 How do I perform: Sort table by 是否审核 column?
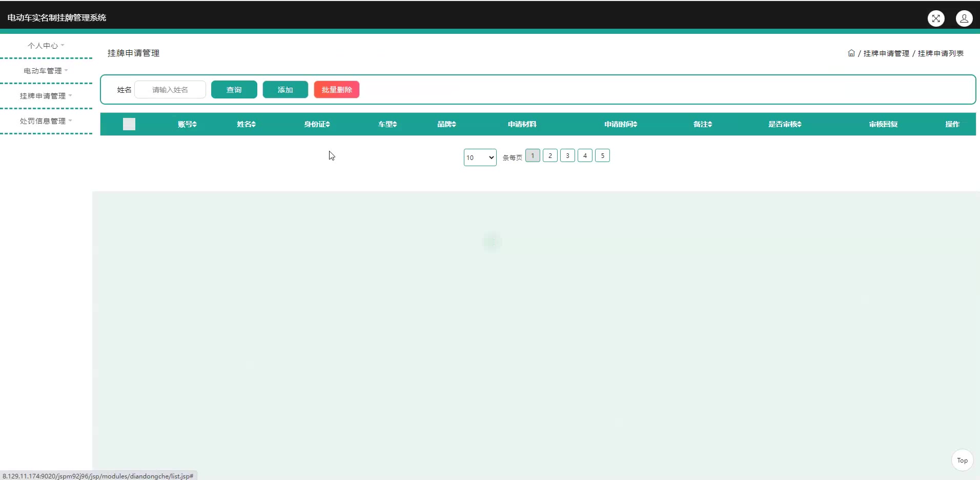(785, 124)
